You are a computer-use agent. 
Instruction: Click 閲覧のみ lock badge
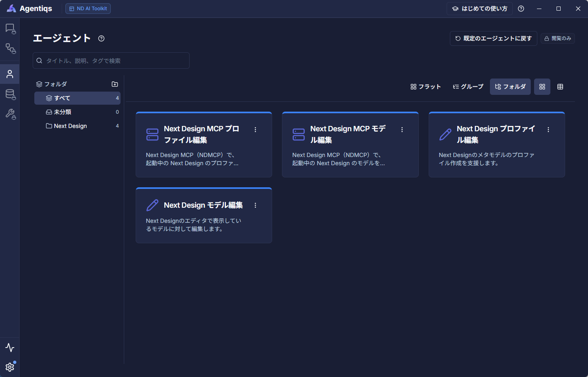pyautogui.click(x=558, y=38)
